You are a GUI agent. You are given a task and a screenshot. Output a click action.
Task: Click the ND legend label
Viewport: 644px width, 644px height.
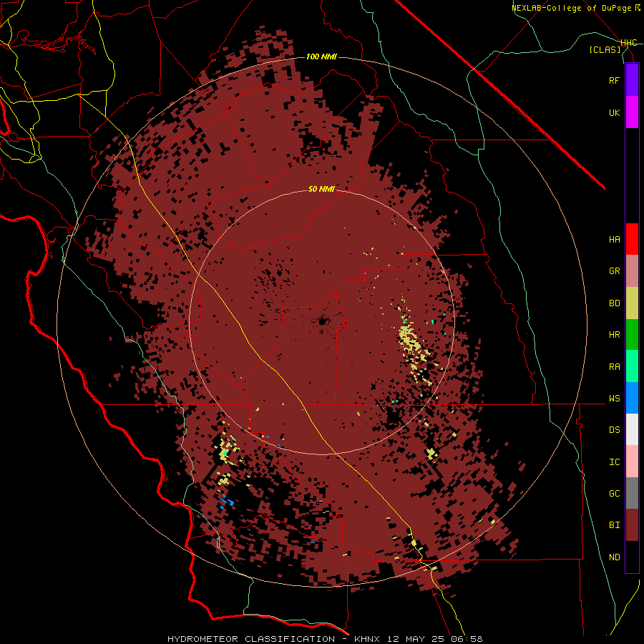coord(615,557)
